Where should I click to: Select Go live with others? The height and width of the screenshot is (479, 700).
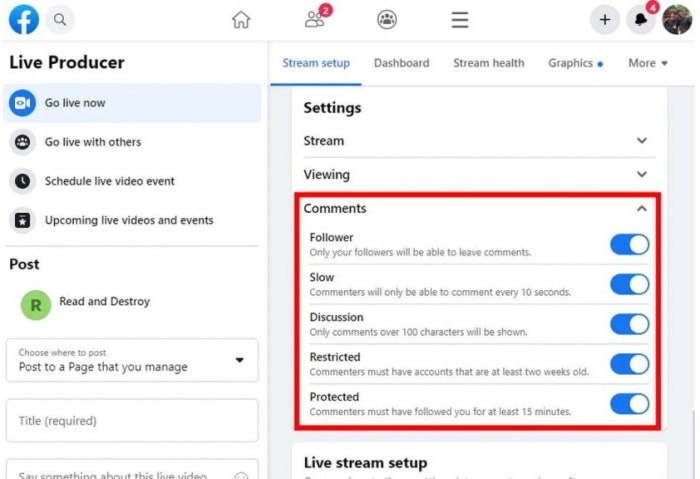pyautogui.click(x=132, y=142)
